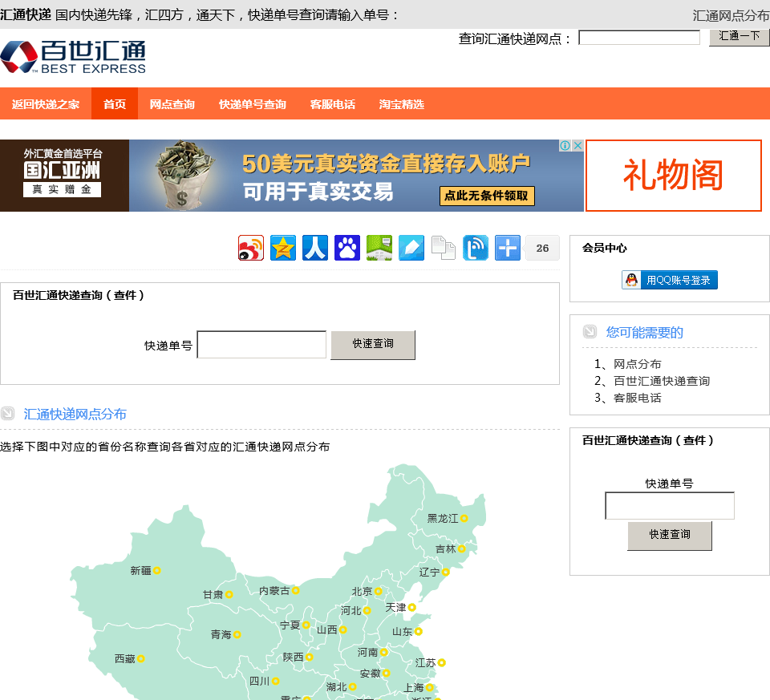This screenshot has width=770, height=700.
Task: Open the 礼物阁 banner
Action: pos(674,176)
